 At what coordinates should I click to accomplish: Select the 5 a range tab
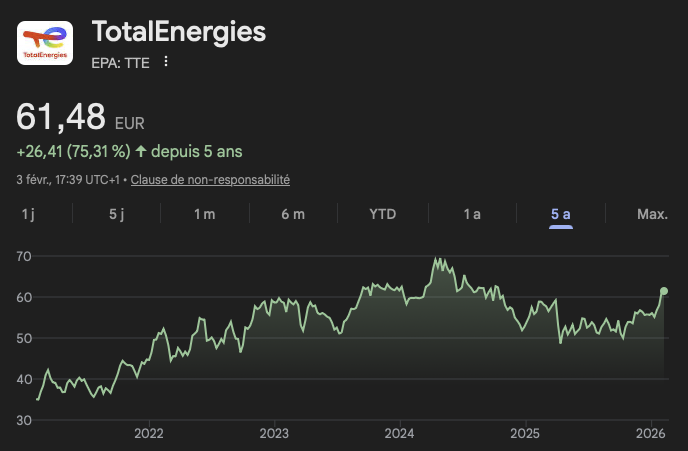pos(561,214)
